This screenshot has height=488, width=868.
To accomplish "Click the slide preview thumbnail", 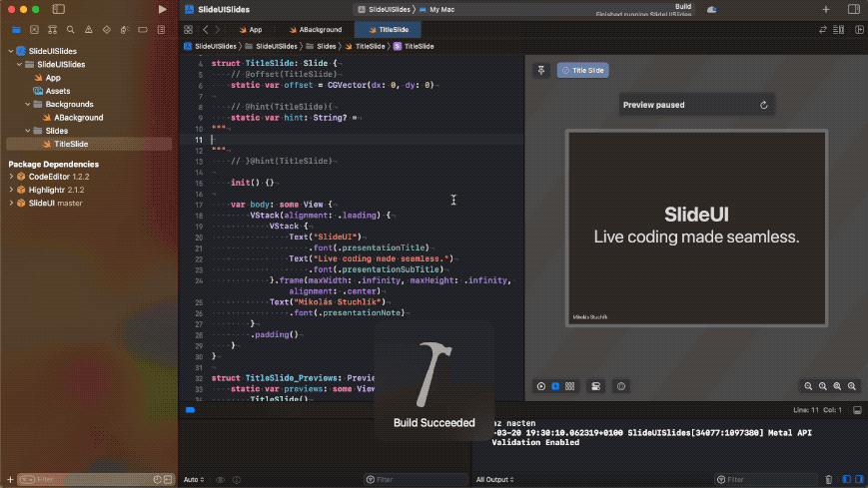I will coord(696,228).
